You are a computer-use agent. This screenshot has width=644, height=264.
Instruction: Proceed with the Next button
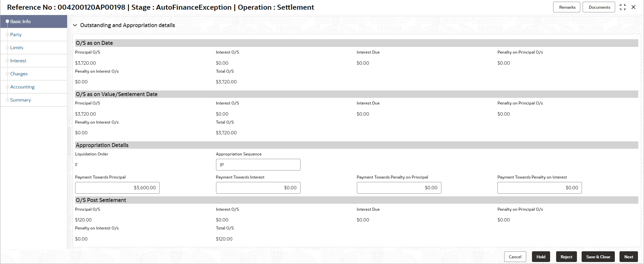pos(629,257)
